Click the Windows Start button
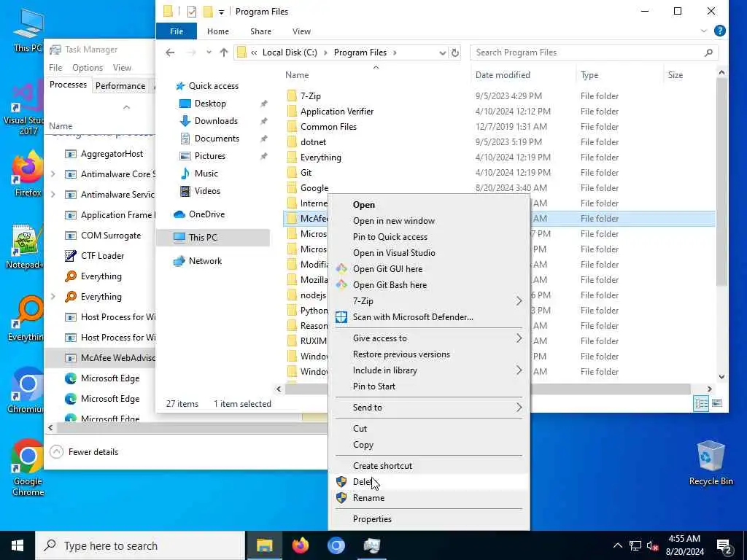This screenshot has width=747, height=560. [x=18, y=545]
